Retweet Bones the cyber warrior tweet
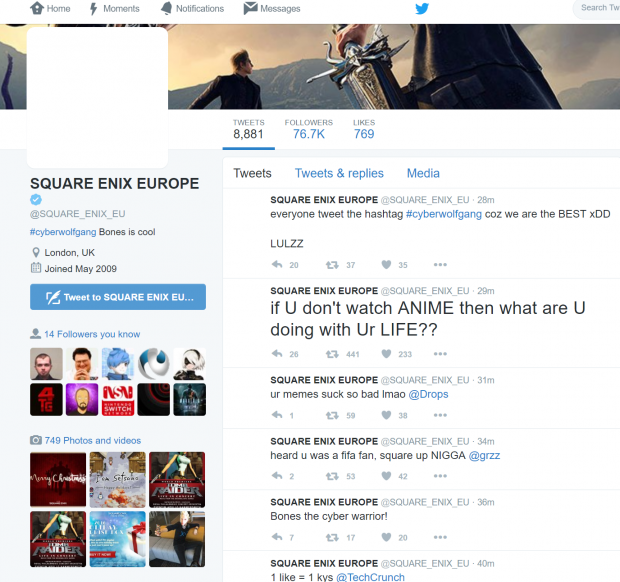 point(332,537)
